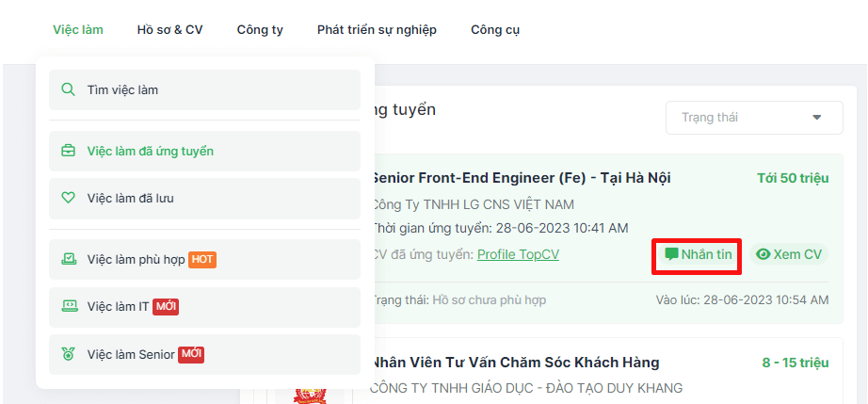
Task: Open the Việc làm top menu
Action: point(78,30)
